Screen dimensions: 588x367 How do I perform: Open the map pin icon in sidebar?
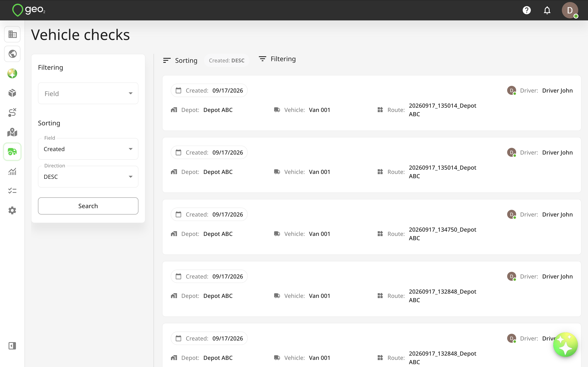(x=12, y=132)
